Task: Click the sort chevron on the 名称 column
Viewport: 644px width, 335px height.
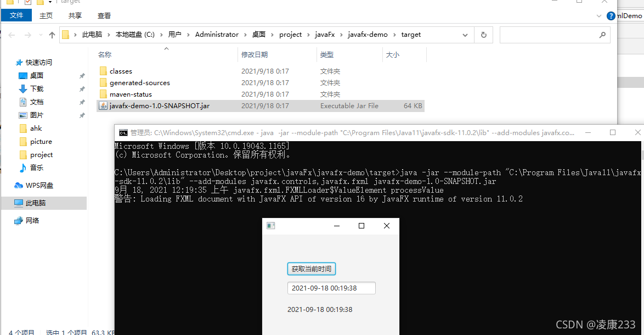Action: point(166,48)
